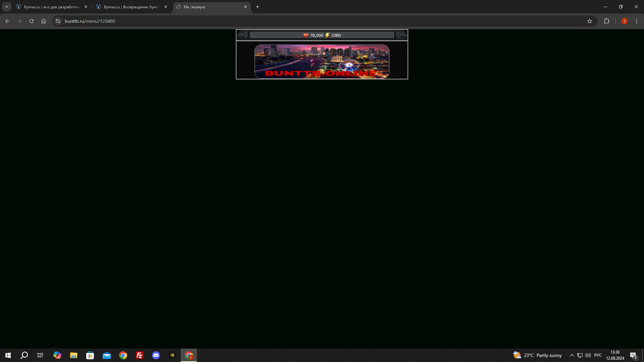Reload the current page
The image size is (644, 362).
(x=32, y=21)
